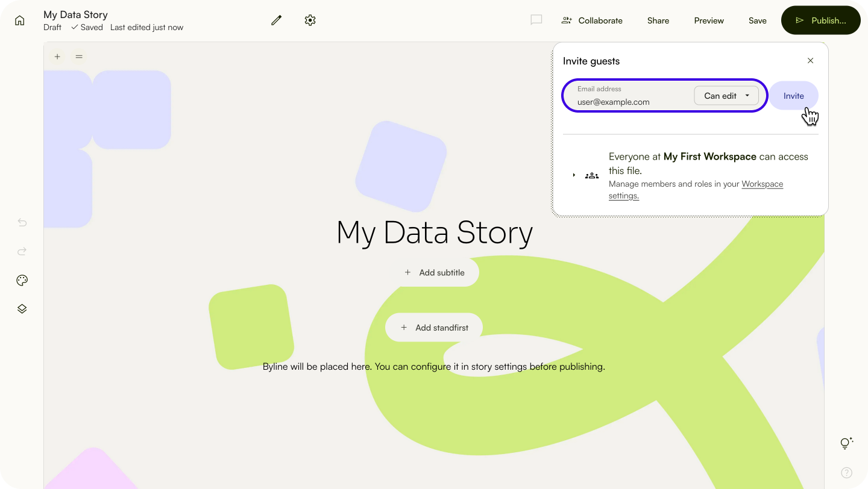Open story settings gear icon

click(x=310, y=20)
